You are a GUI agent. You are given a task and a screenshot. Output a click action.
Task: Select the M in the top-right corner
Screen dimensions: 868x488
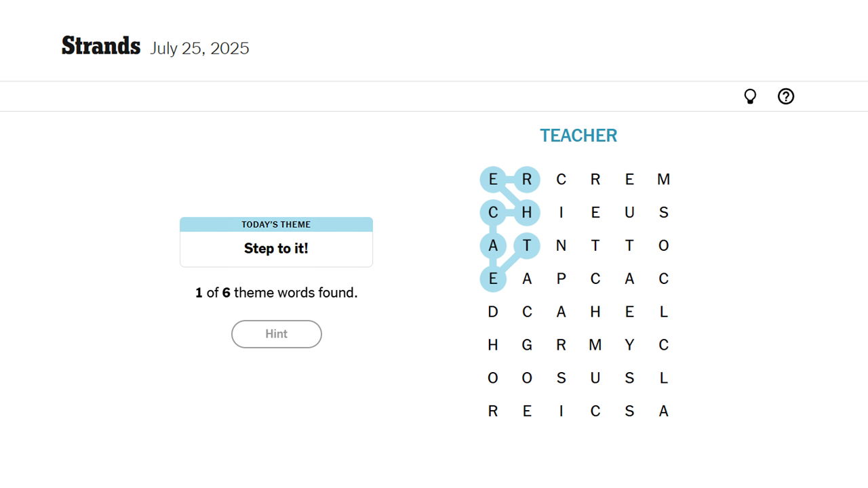tap(663, 180)
